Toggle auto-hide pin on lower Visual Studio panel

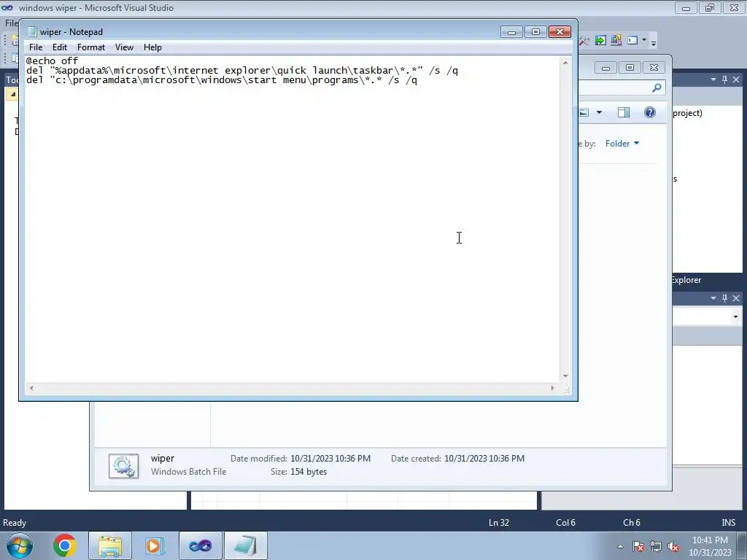click(724, 298)
